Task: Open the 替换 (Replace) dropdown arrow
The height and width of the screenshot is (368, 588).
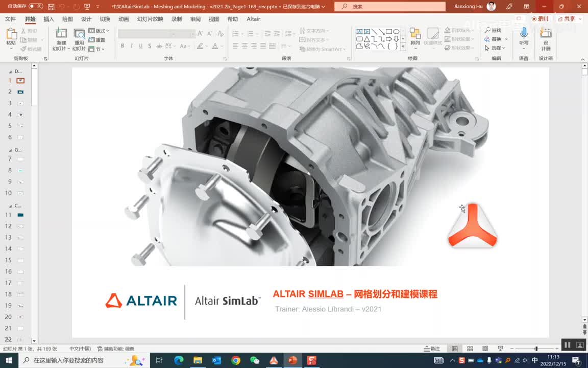Action: click(x=506, y=39)
